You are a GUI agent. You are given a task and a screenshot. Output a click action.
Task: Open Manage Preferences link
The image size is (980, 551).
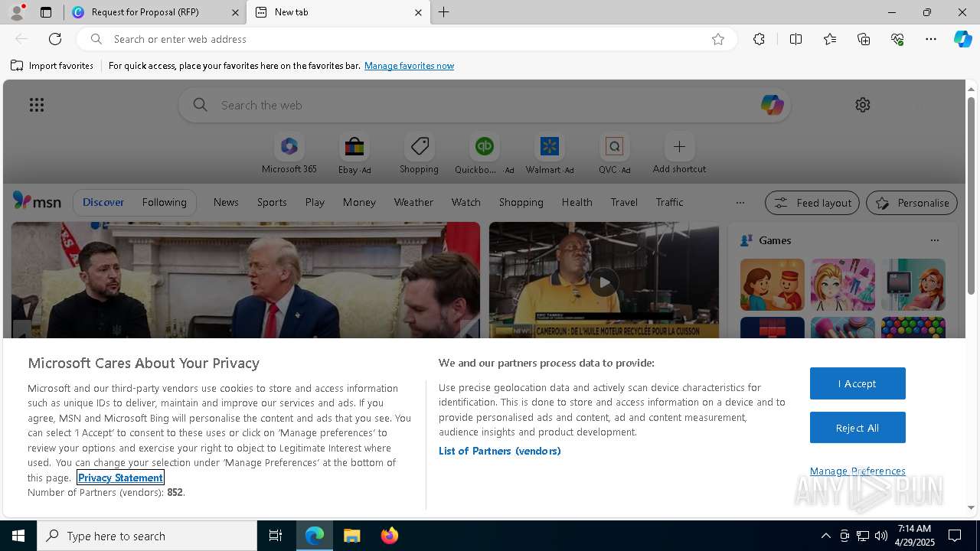point(857,471)
